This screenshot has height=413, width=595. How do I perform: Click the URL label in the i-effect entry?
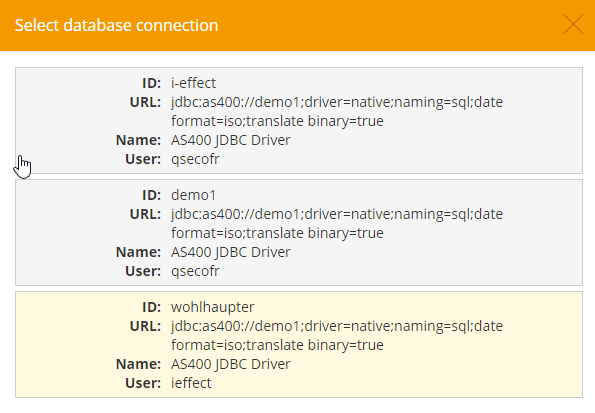pyautogui.click(x=145, y=102)
